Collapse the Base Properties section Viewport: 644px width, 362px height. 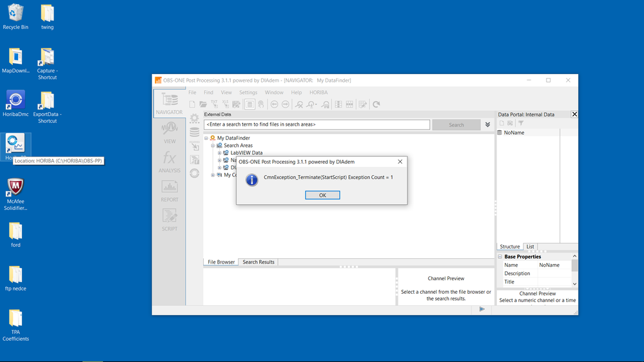pyautogui.click(x=500, y=256)
